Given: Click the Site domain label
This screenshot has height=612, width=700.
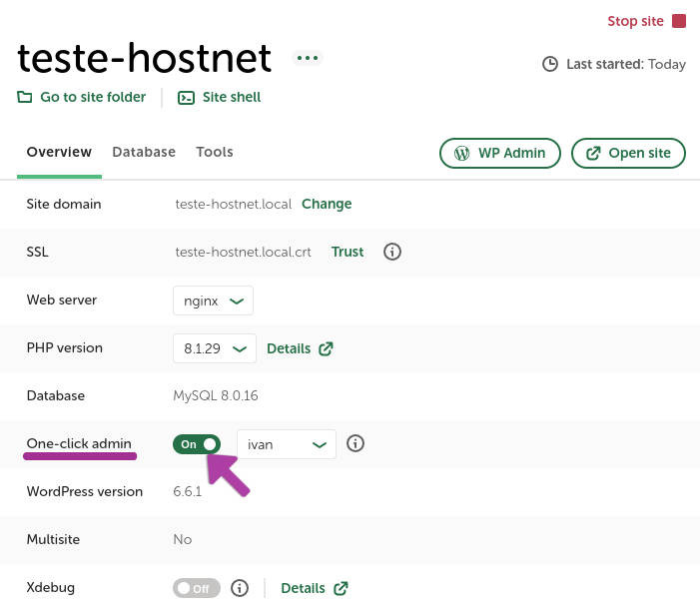Looking at the screenshot, I should point(64,204).
